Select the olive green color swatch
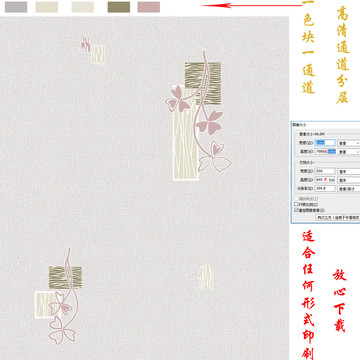 pyautogui.click(x=119, y=7)
